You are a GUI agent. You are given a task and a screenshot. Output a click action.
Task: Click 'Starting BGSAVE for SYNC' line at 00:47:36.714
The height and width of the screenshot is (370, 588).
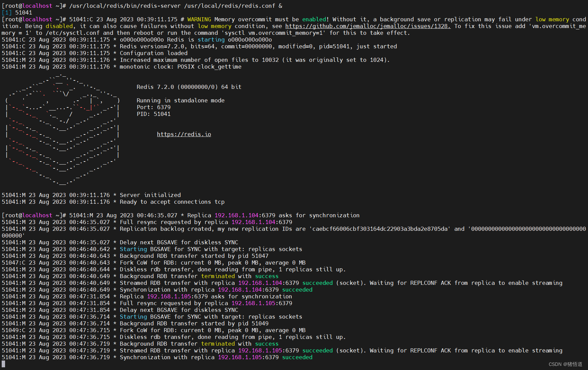[x=152, y=317]
